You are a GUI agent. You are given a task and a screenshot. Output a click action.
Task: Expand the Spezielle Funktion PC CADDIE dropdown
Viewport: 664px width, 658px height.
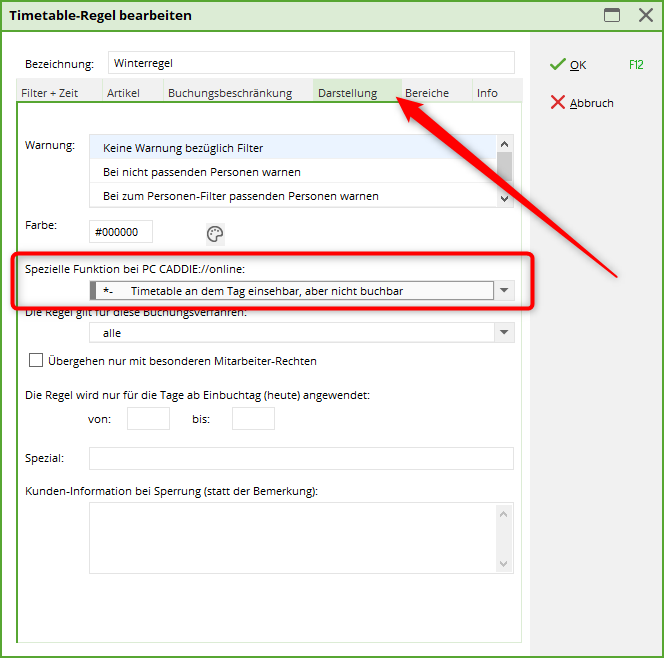click(504, 291)
